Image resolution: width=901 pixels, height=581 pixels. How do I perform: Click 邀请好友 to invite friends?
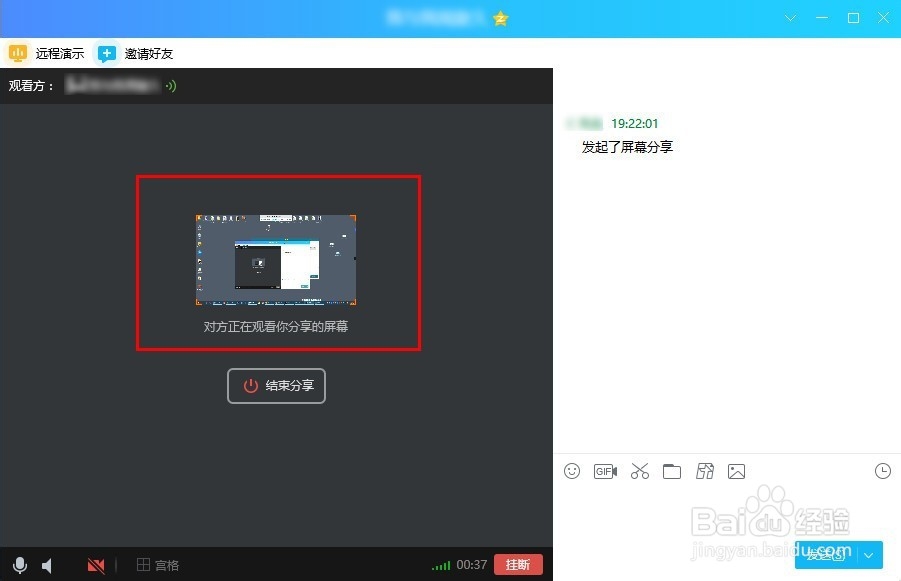134,53
